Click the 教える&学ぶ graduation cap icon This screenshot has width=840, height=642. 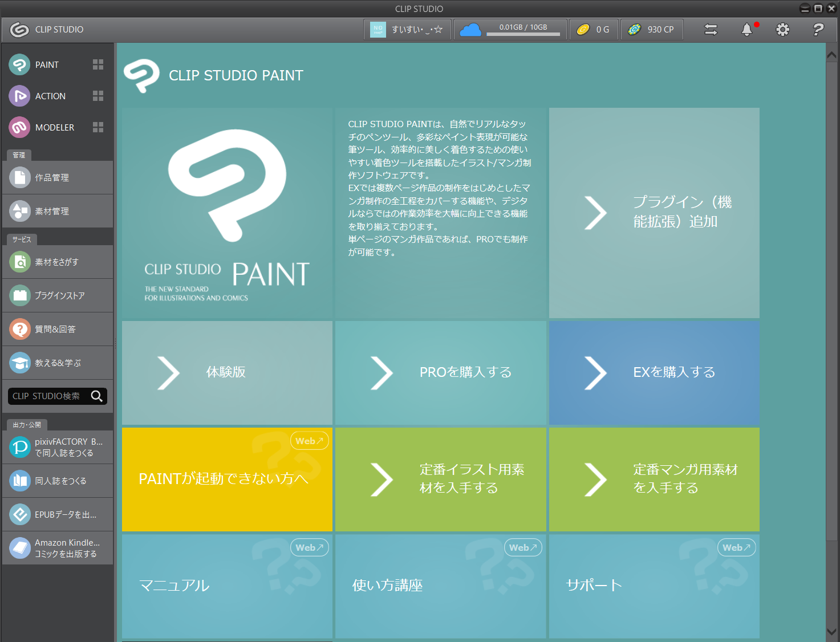coord(20,363)
